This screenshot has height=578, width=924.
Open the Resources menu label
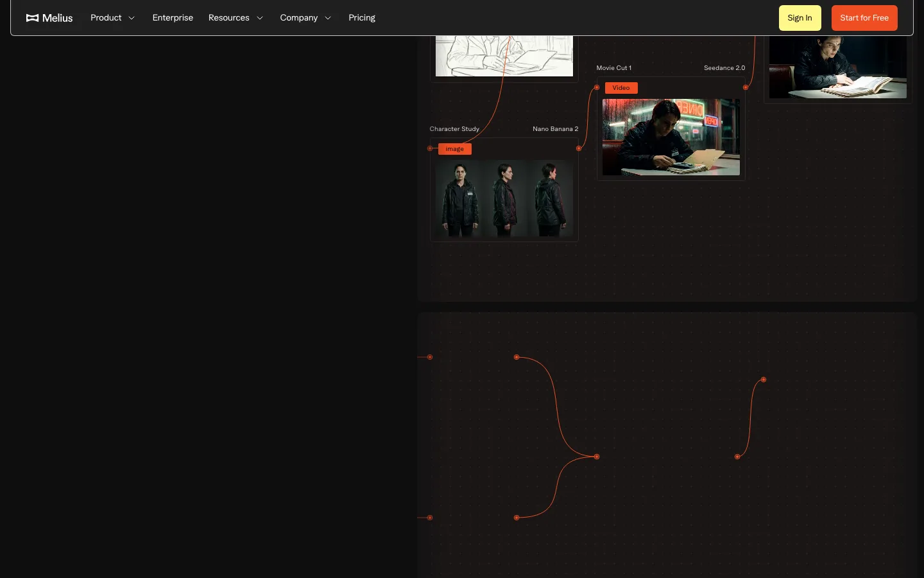pyautogui.click(x=228, y=18)
